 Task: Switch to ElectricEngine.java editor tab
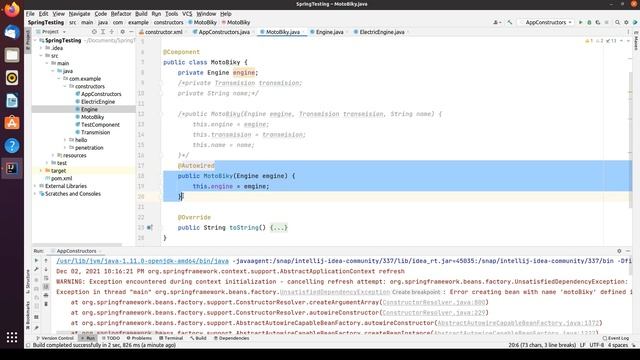pyautogui.click(x=379, y=32)
